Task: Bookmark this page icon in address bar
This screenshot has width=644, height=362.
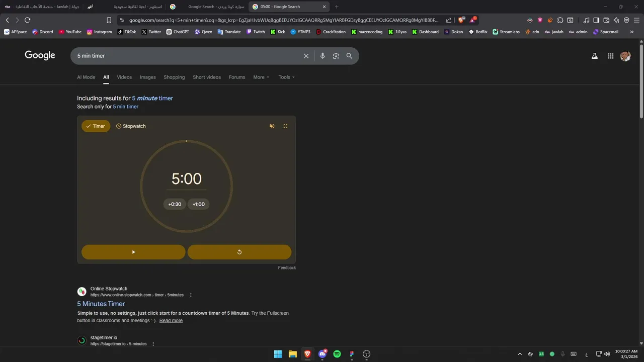Action: tap(109, 20)
